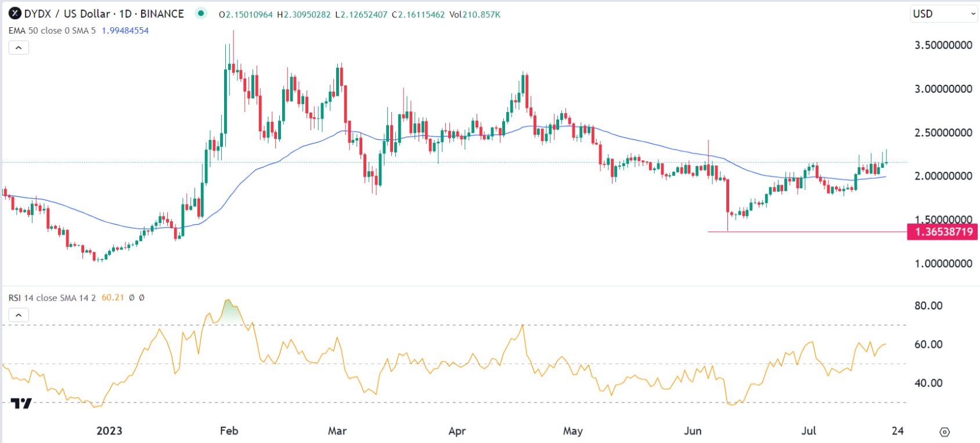Click the 2023 time axis label
The width and height of the screenshot is (980, 443).
109,431
